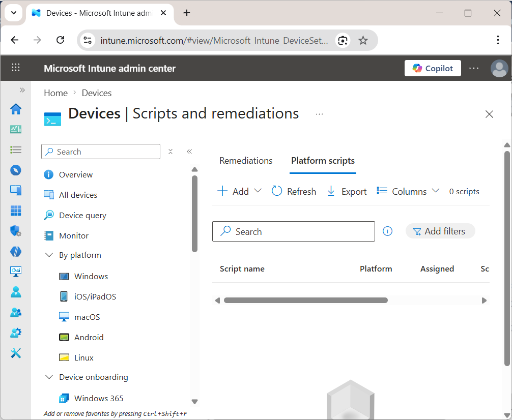Open the Groups icon in sidebar
Image resolution: width=512 pixels, height=420 pixels.
point(16,312)
